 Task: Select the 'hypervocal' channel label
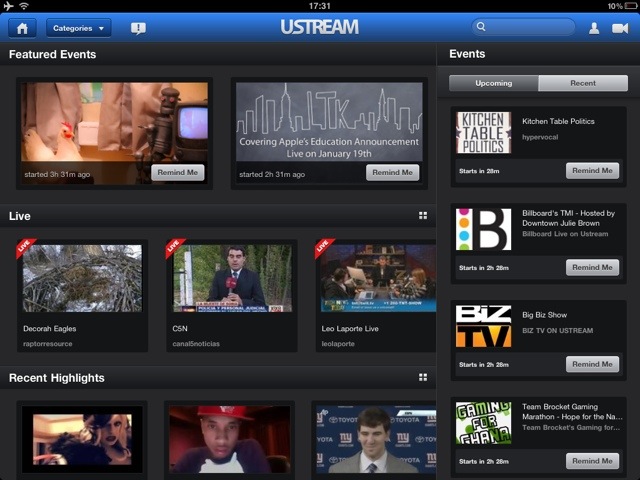pyautogui.click(x=540, y=137)
